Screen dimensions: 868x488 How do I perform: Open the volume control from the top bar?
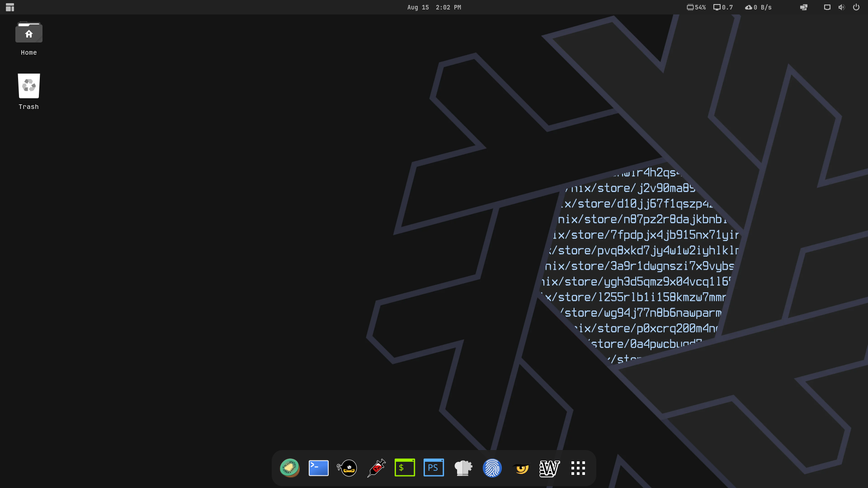click(841, 7)
